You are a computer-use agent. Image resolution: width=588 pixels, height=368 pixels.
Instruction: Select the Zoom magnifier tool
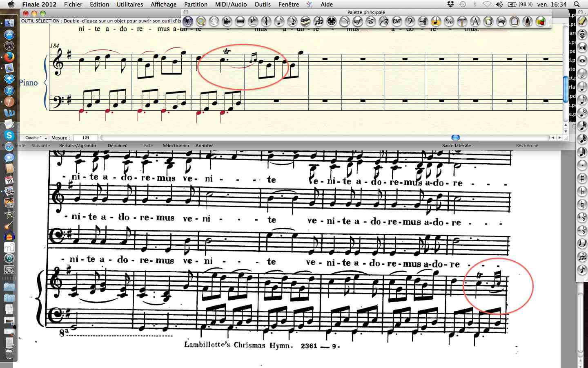(200, 21)
